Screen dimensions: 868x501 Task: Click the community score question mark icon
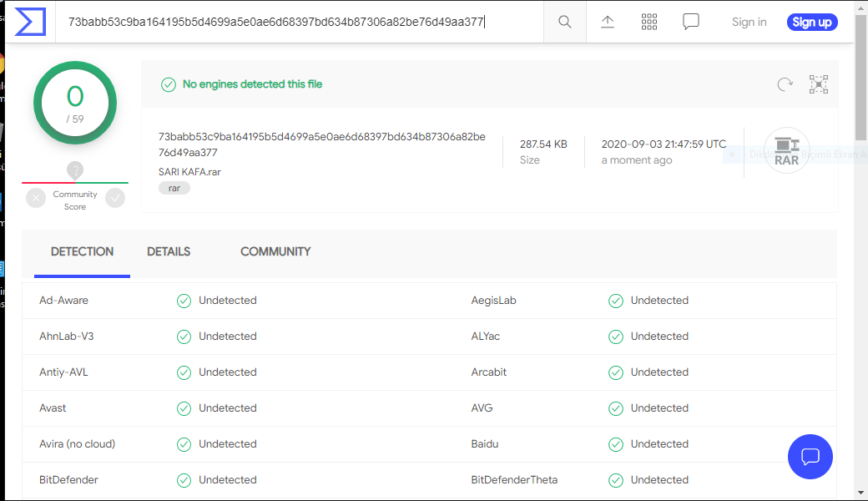pyautogui.click(x=75, y=170)
